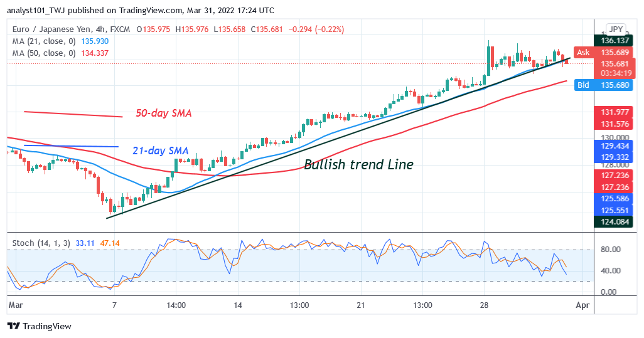
Task: Click the Stoch (14, 1, 3) indicator legend
Action: (41, 243)
